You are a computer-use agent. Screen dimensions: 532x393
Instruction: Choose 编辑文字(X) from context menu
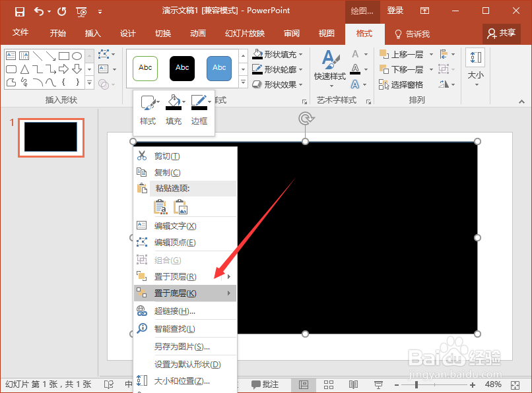(185, 226)
